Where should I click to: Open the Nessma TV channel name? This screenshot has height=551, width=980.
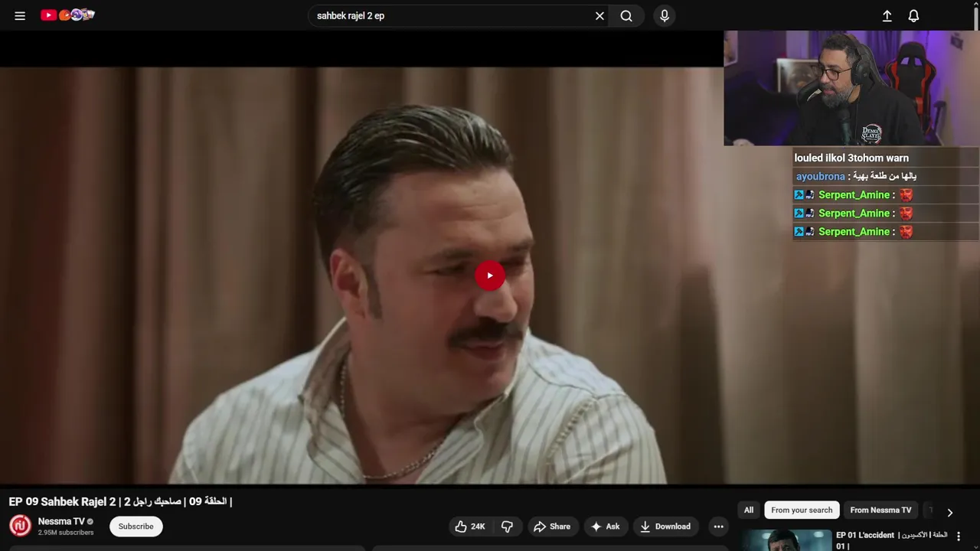pyautogui.click(x=61, y=521)
